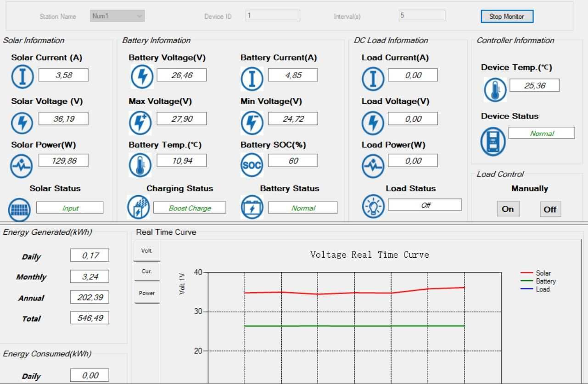This screenshot has height=384, width=588.
Task: Click the Solar Voltage value 36,19
Action: pos(63,119)
